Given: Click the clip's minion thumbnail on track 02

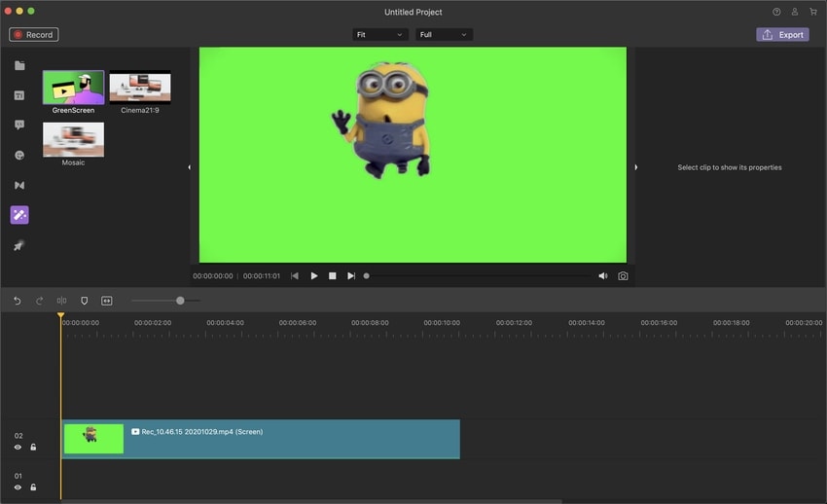Looking at the screenshot, I should click(x=93, y=439).
